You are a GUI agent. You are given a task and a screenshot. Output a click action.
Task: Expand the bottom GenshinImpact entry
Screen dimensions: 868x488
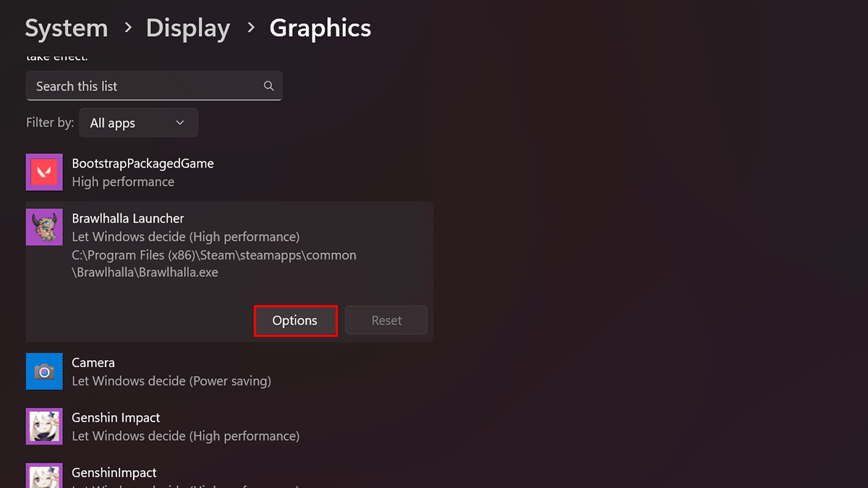[x=114, y=473]
